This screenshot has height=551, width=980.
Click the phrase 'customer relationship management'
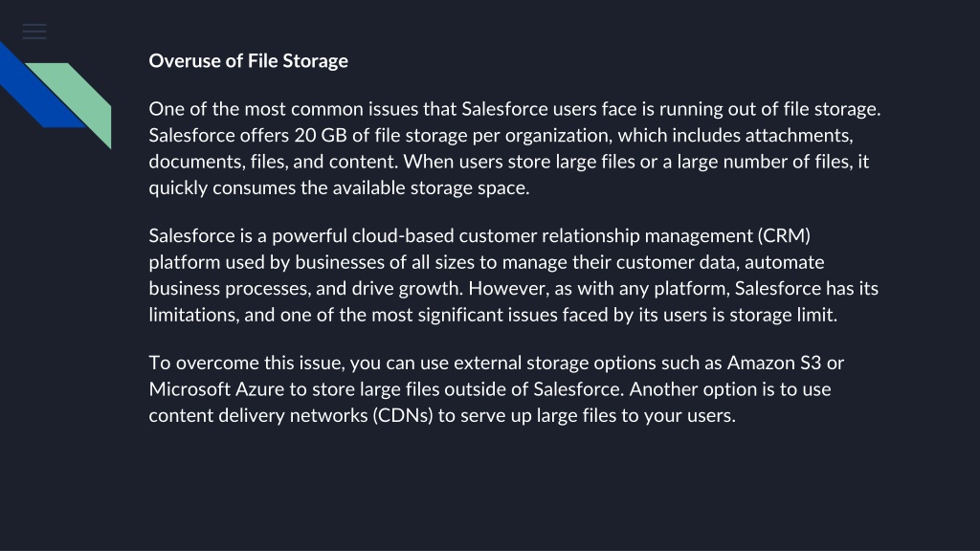pos(606,236)
